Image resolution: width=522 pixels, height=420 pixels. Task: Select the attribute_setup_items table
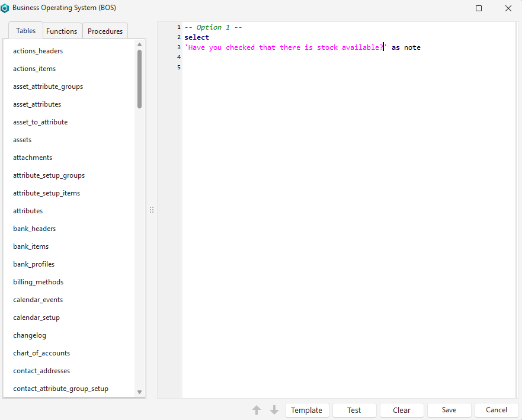[x=47, y=193]
